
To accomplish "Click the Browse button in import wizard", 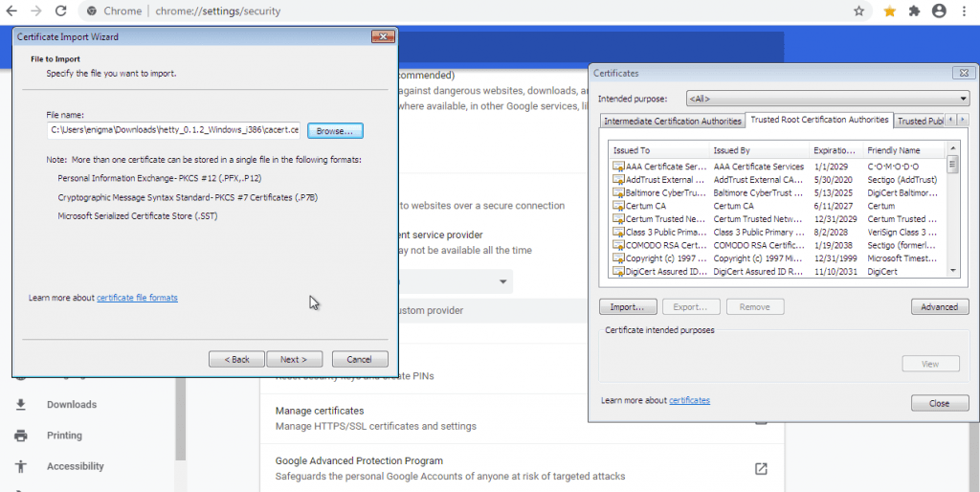I will coord(334,131).
